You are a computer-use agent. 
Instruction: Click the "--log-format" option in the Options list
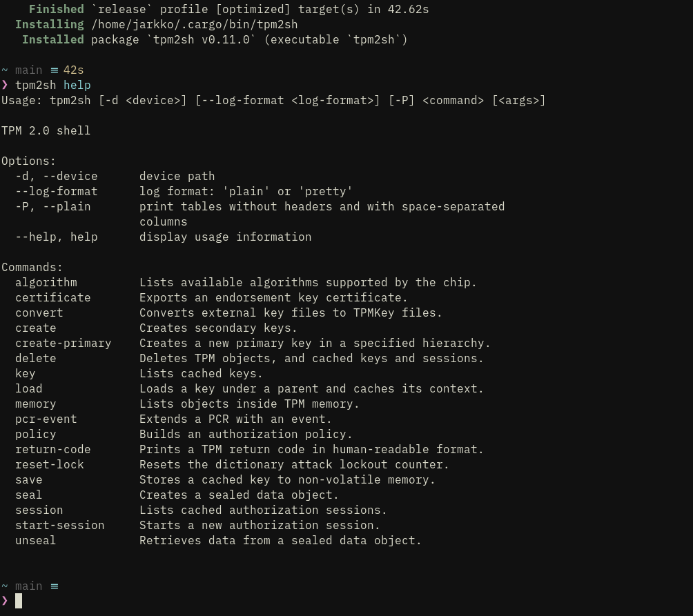[x=56, y=191]
